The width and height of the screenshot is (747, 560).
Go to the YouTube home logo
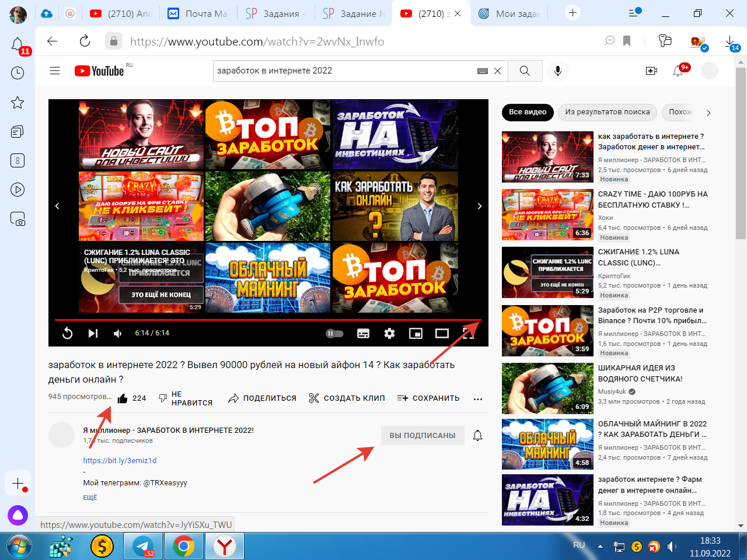(99, 71)
